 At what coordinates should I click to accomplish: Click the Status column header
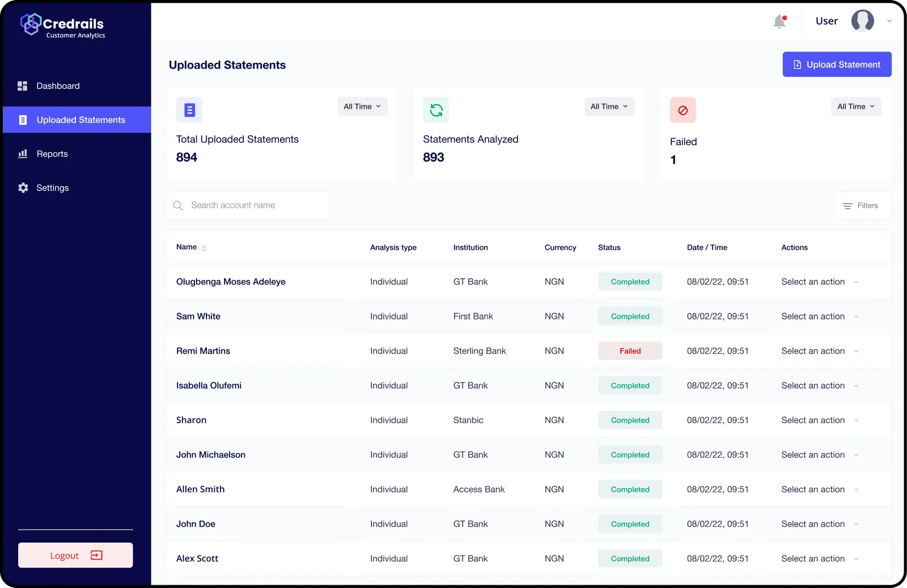click(x=609, y=248)
